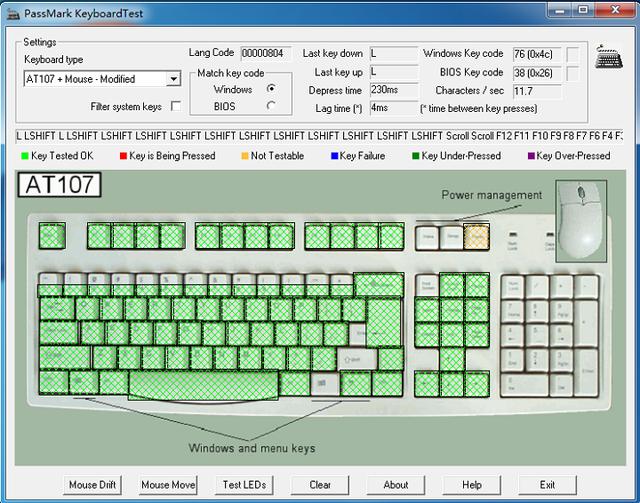Click the Backspace key on keyboard diagram
Screen dimensions: 640x503
pos(383,285)
